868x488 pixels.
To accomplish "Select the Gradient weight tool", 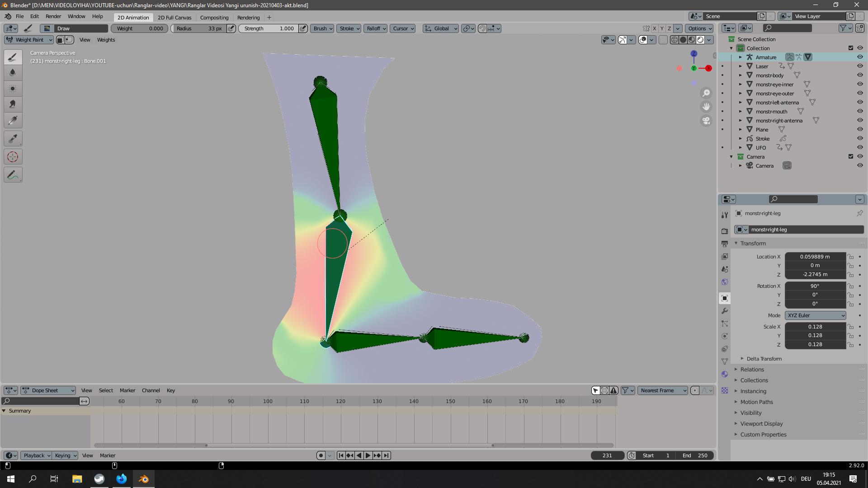I will 13,120.
